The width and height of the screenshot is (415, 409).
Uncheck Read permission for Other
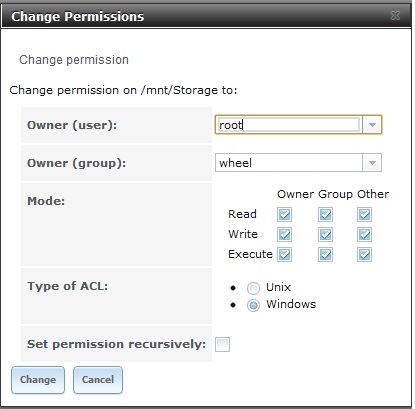[364, 214]
